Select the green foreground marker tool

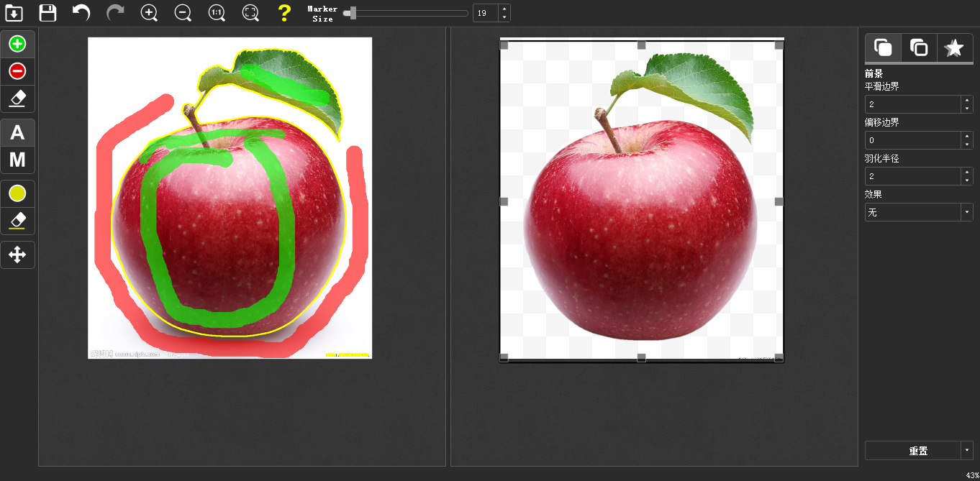point(17,44)
